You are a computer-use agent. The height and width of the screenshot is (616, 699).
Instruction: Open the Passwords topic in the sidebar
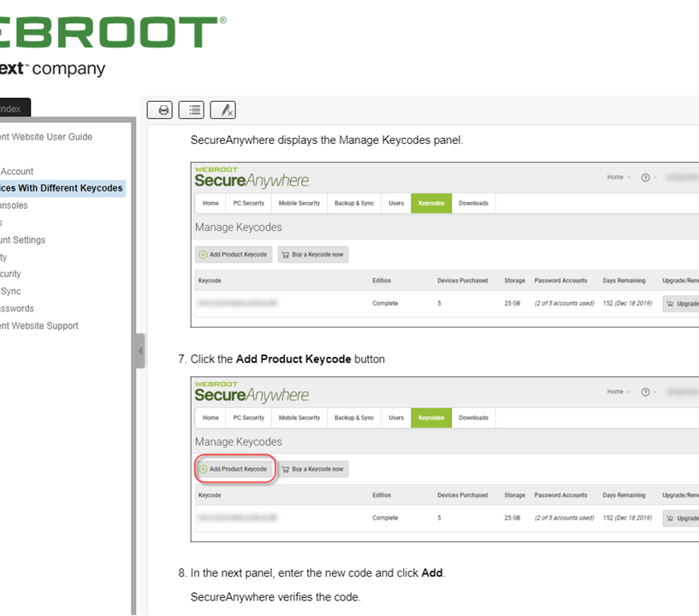pyautogui.click(x=17, y=309)
